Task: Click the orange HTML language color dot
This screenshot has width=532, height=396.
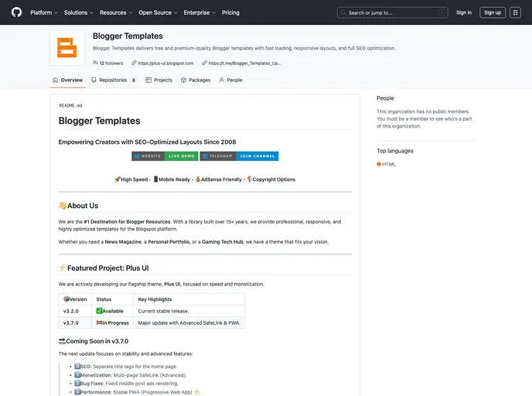Action: pyautogui.click(x=379, y=164)
